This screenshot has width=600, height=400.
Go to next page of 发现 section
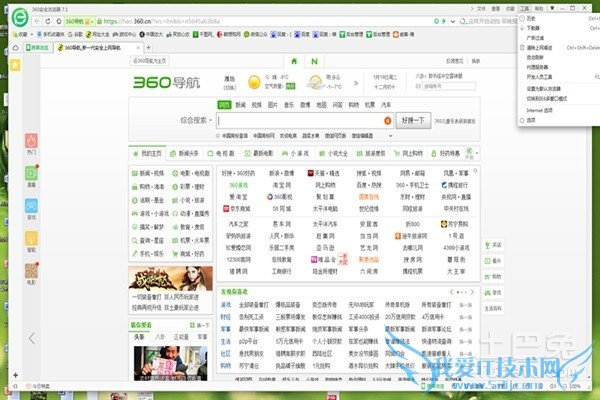point(472,292)
